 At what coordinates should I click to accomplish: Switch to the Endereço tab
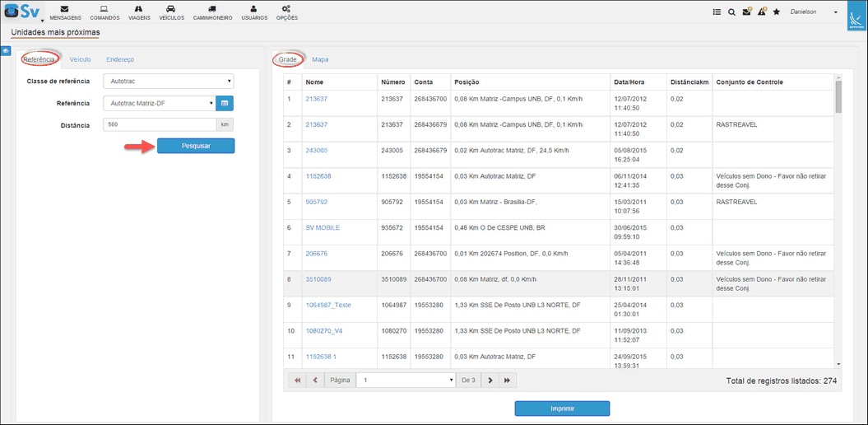[120, 59]
